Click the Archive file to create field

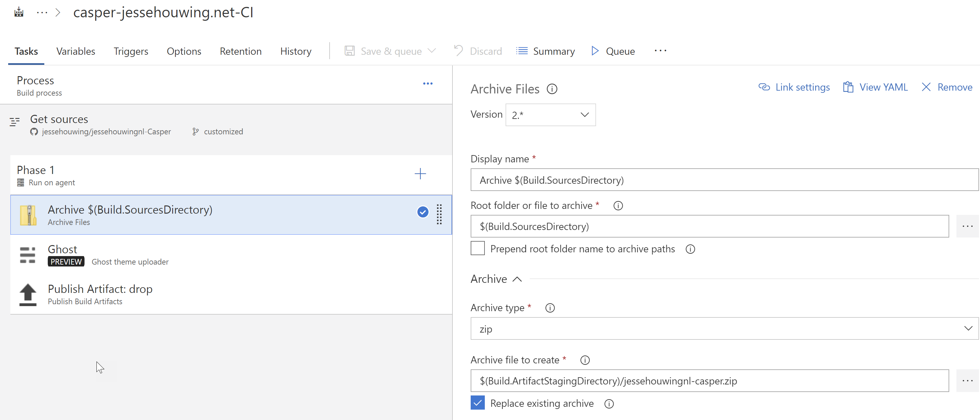coord(709,381)
